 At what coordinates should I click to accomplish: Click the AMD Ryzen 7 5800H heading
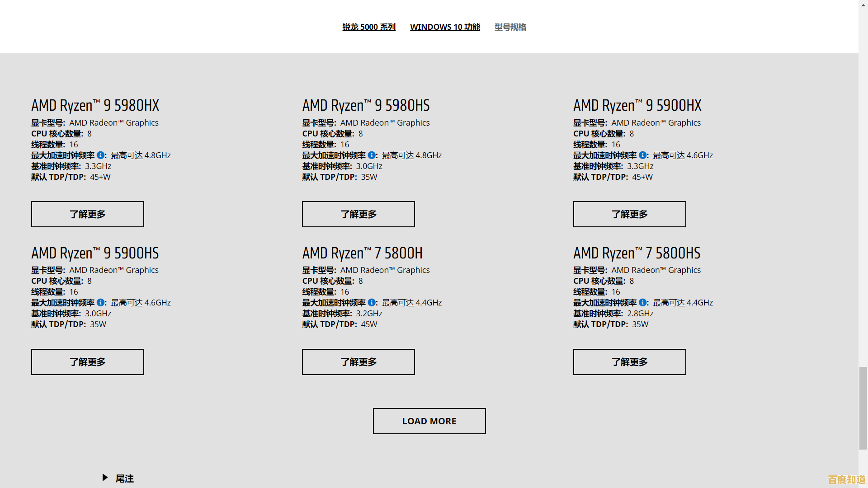[x=362, y=253]
